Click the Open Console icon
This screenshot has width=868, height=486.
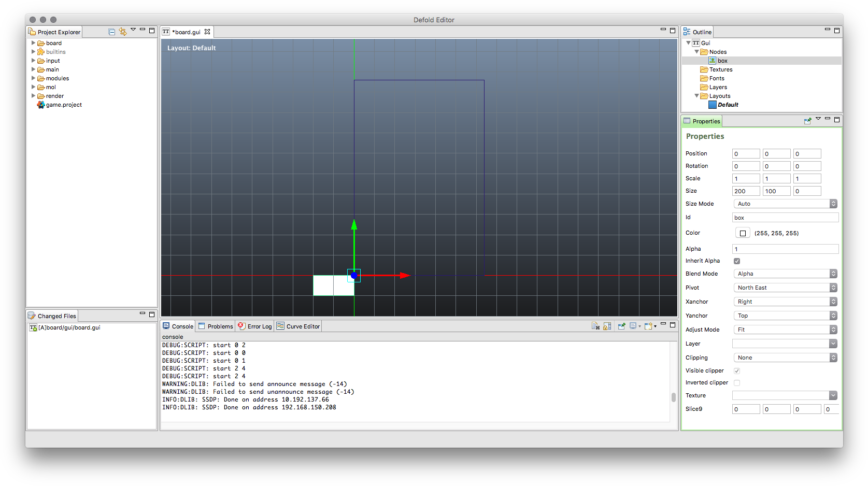pos(648,326)
